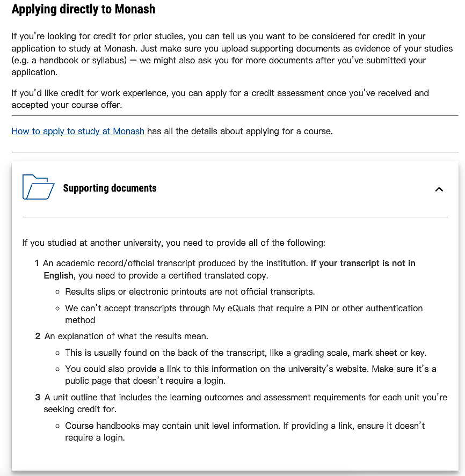Screen dimensions: 465x476
Task: Click the bullet about Results slips and printouts
Action: [190, 292]
